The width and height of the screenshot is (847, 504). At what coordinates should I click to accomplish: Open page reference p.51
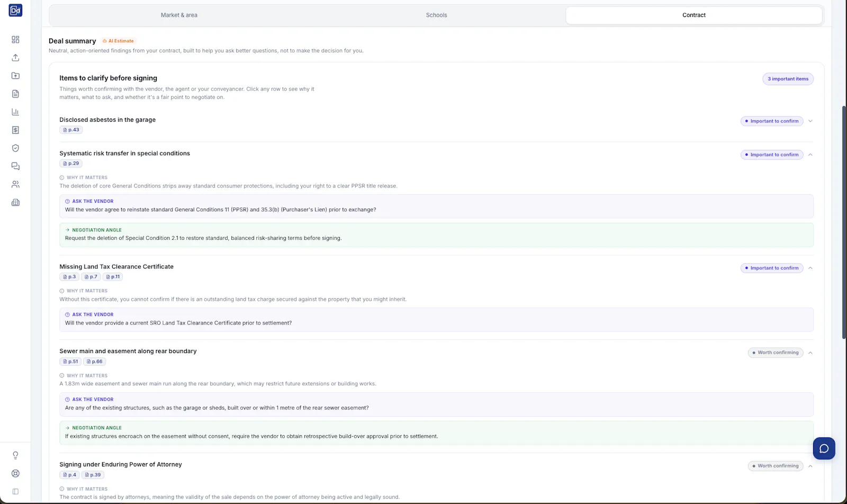tap(70, 362)
